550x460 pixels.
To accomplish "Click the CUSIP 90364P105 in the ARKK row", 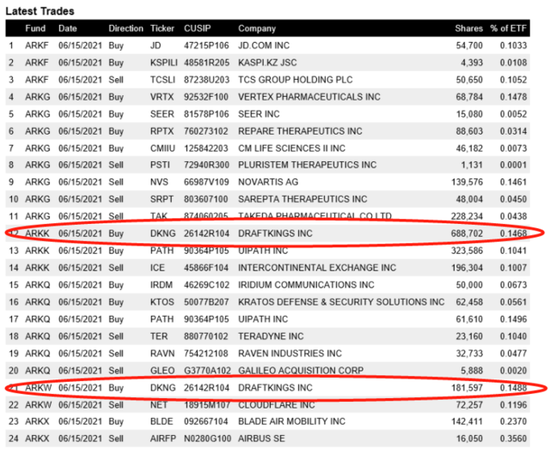I will tap(206, 251).
